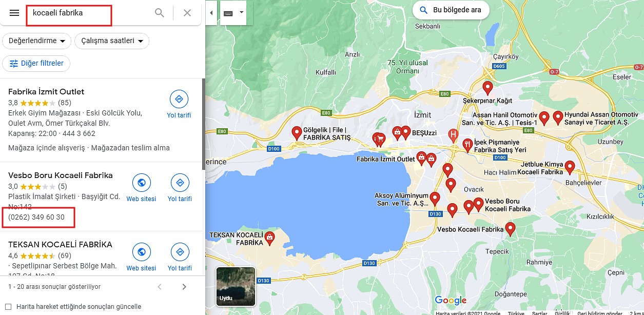Viewport: 644px width, 315px height.
Task: Go to next results page
Action: tap(184, 287)
